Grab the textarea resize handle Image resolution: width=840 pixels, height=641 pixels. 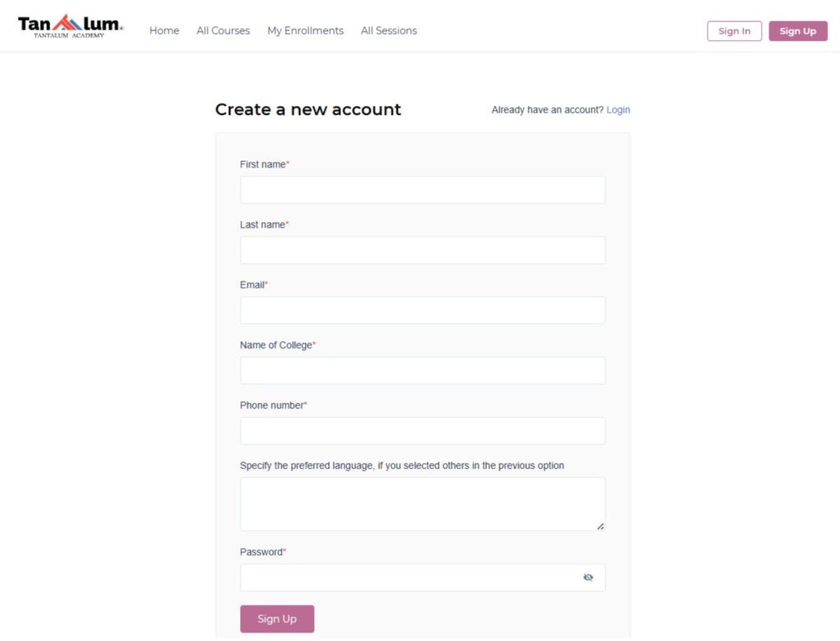click(x=600, y=526)
